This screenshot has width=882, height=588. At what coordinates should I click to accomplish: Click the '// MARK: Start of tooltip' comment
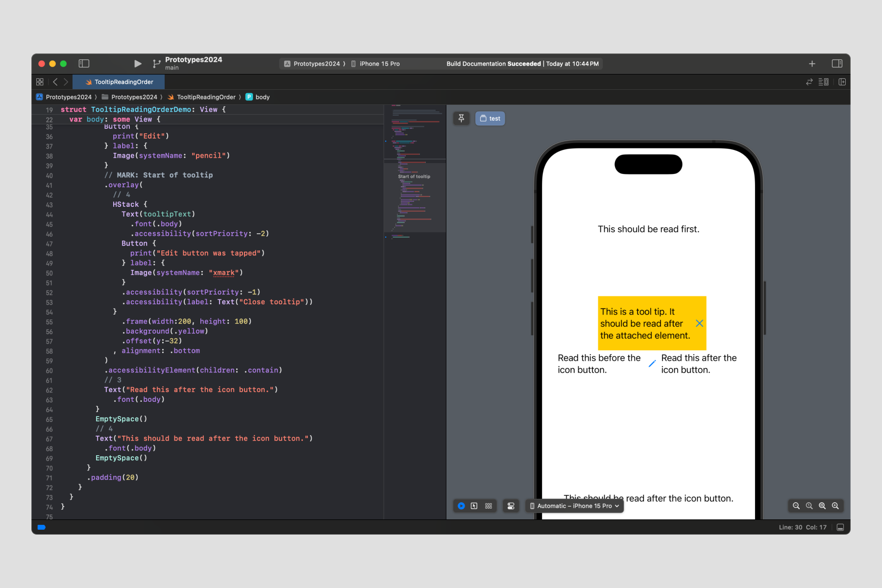pos(158,175)
